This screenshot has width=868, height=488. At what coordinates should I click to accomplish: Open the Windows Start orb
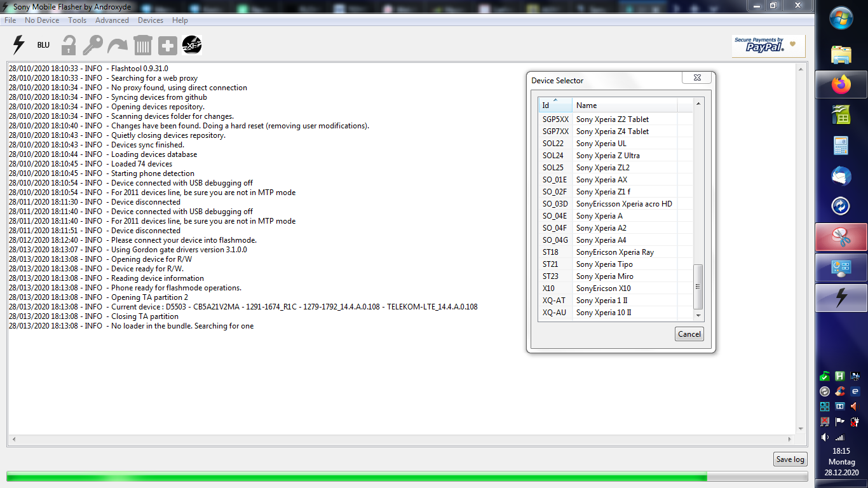[x=841, y=17]
